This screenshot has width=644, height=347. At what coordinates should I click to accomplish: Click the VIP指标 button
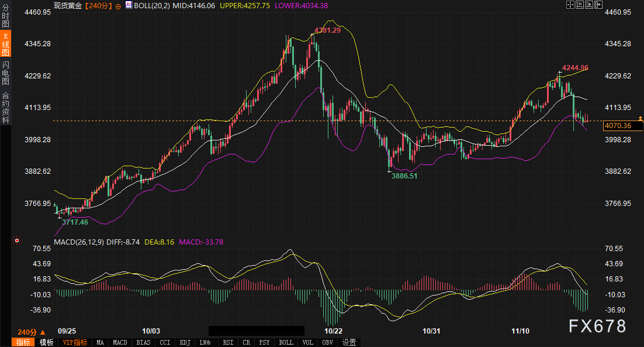(x=75, y=342)
